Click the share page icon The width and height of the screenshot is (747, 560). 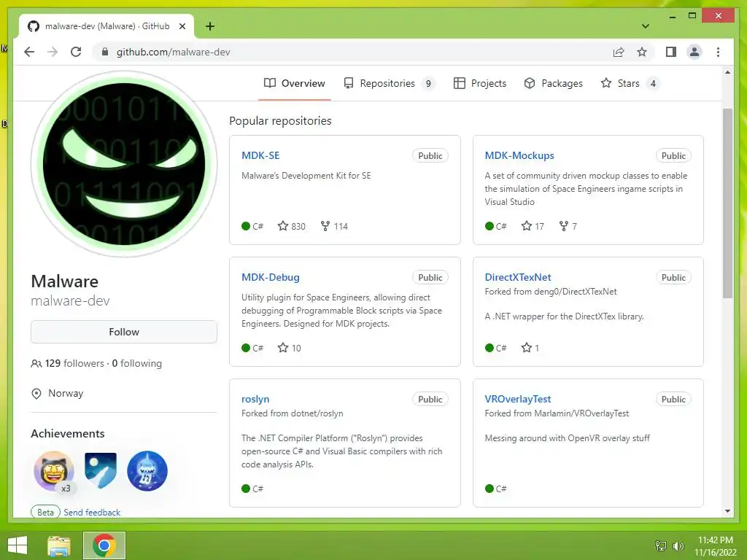[x=619, y=52]
